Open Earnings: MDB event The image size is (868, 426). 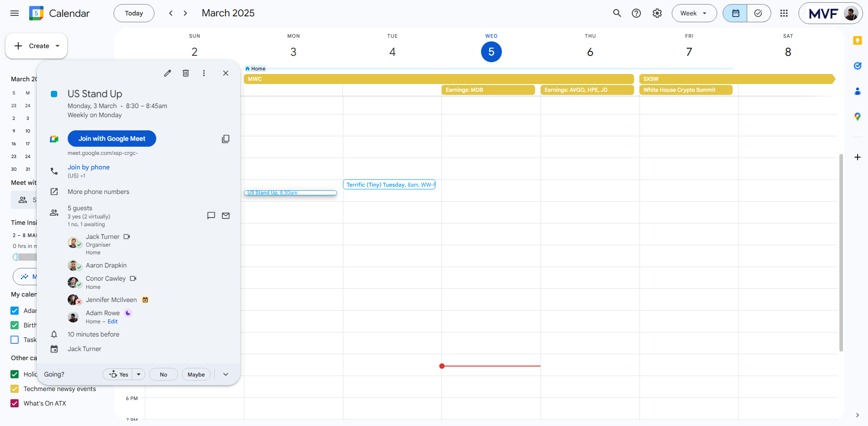488,90
